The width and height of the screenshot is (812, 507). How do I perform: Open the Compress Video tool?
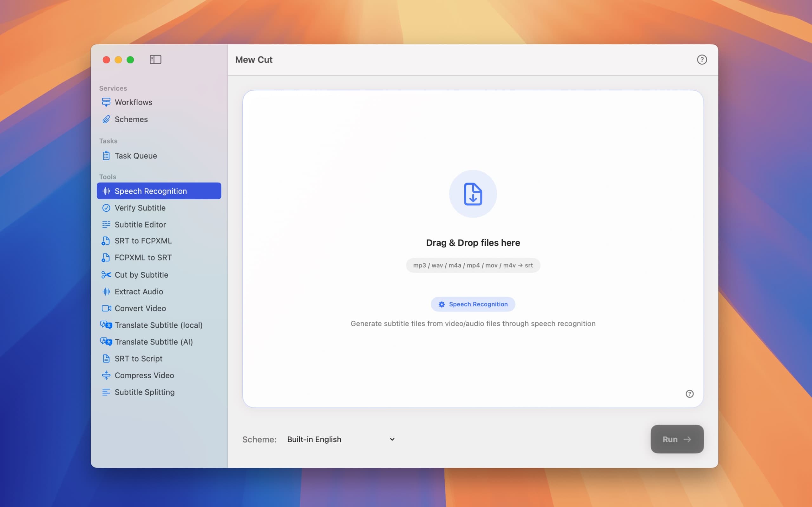click(x=144, y=375)
